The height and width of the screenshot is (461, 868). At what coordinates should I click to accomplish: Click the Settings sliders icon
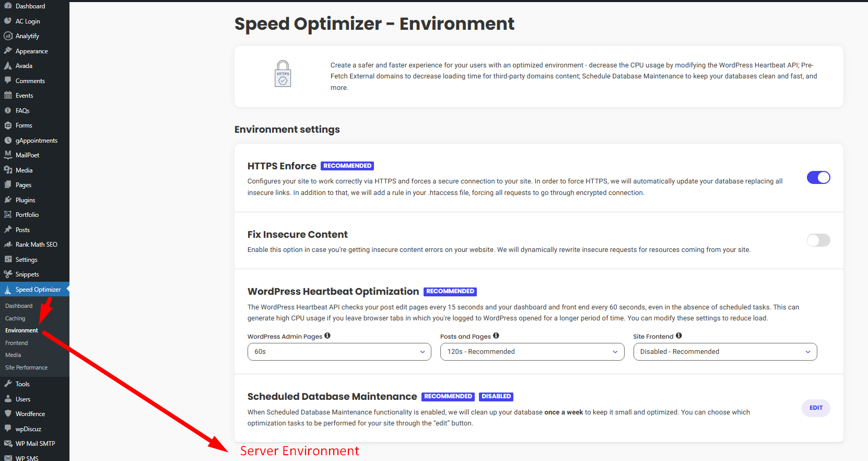tap(8, 259)
